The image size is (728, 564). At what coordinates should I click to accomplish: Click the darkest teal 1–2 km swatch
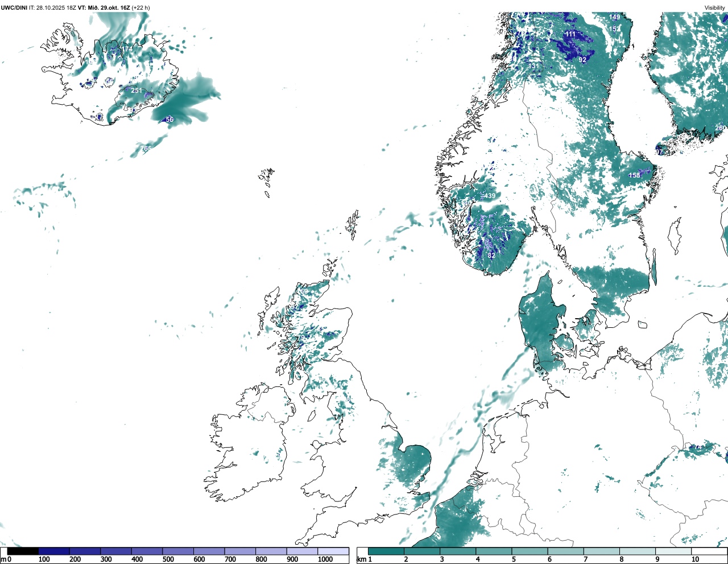click(x=386, y=551)
